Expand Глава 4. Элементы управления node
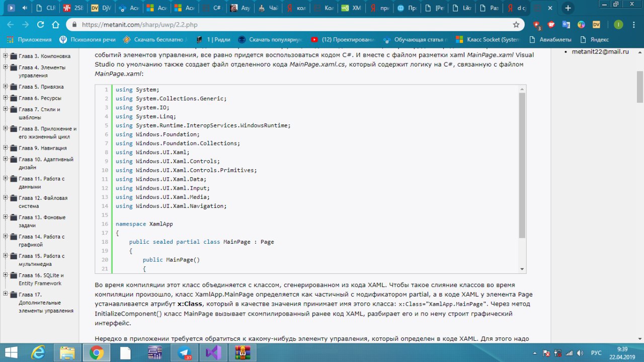 click(6, 67)
